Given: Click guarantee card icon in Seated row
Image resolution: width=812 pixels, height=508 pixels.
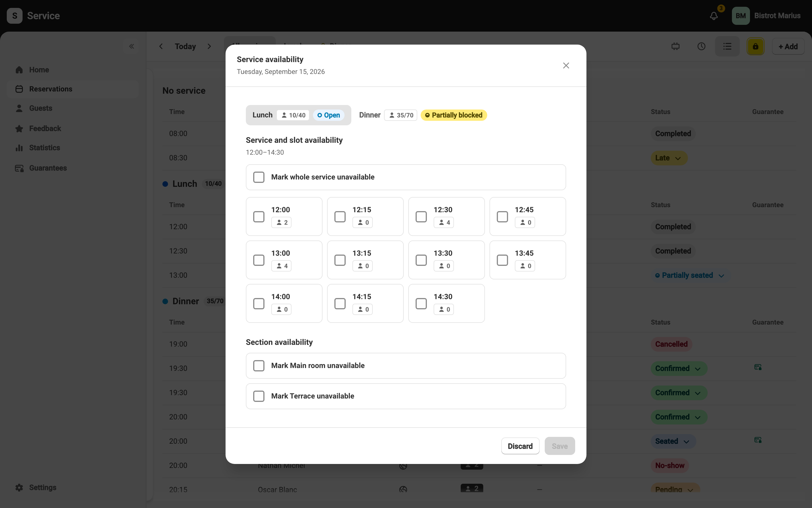Looking at the screenshot, I should point(758,440).
